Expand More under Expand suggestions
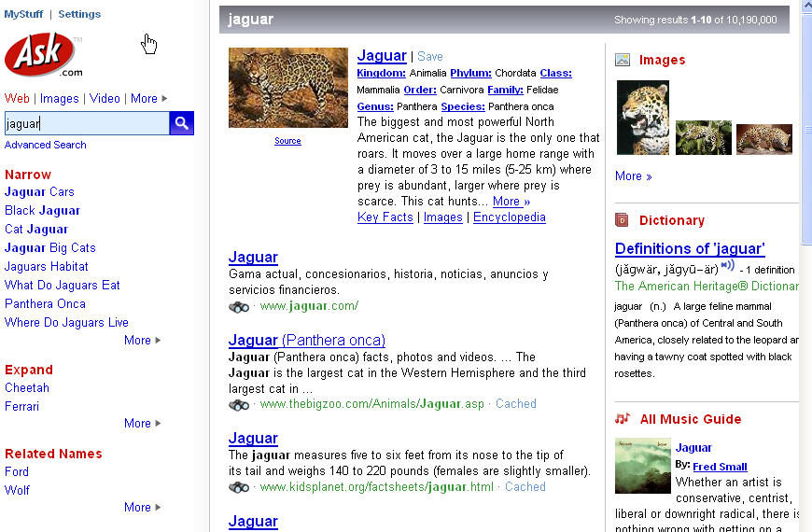The width and height of the screenshot is (812, 532). pyautogui.click(x=143, y=423)
